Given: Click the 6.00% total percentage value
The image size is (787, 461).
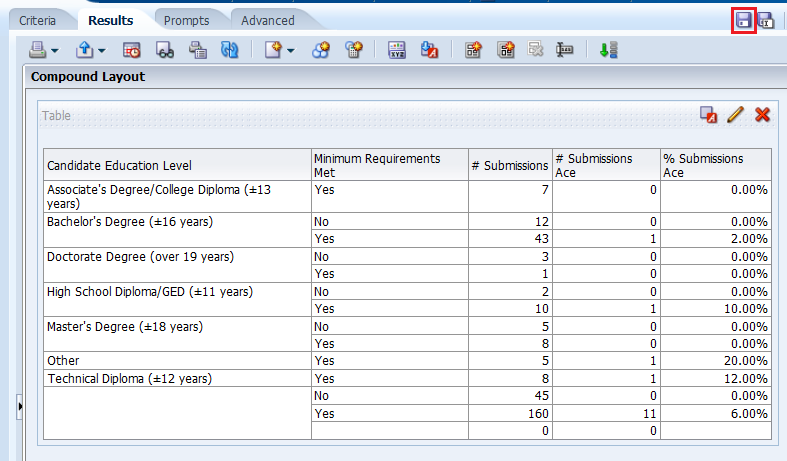Looking at the screenshot, I should coord(749,413).
